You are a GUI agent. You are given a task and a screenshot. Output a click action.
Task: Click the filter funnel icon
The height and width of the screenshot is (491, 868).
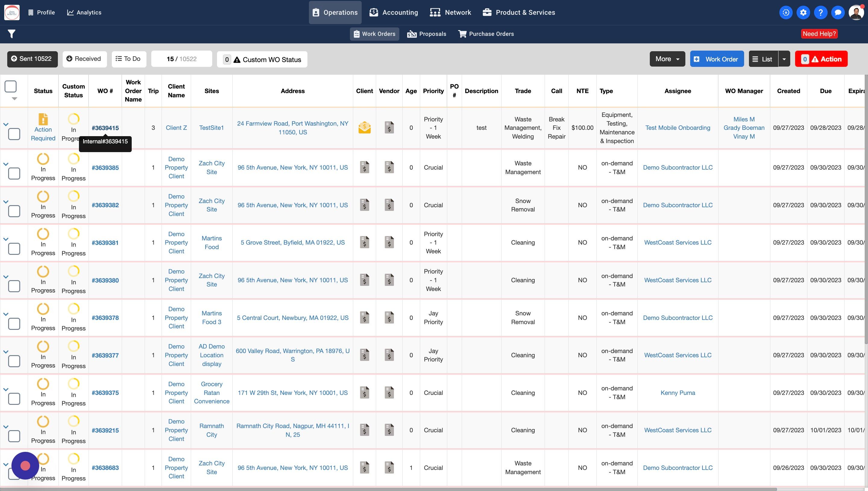11,34
